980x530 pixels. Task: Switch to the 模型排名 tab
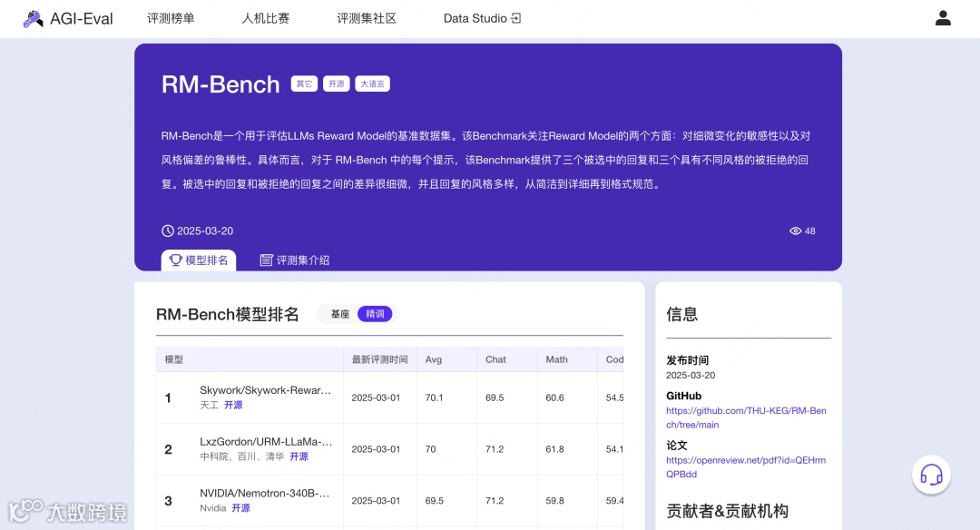199,260
